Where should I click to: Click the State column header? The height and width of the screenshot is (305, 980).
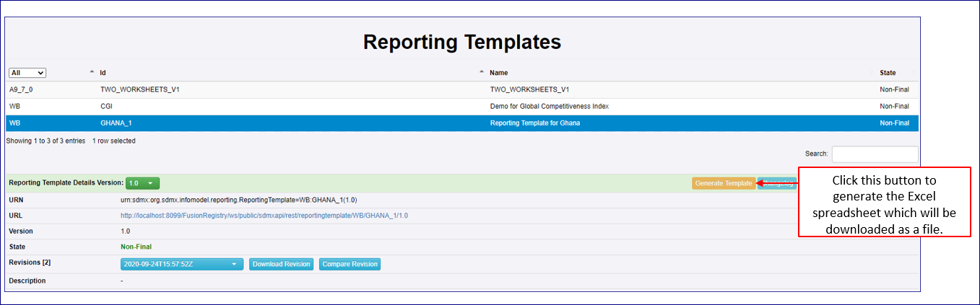tap(887, 73)
